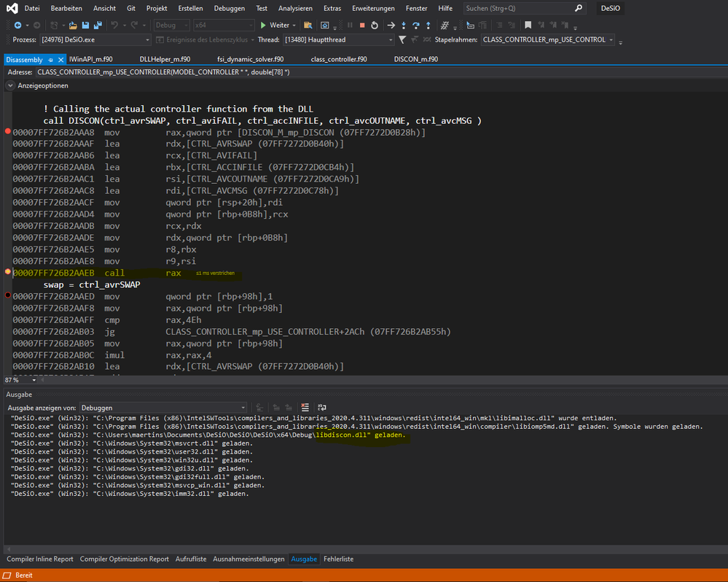
Task: Pause execution with the break-all icon
Action: click(x=350, y=25)
